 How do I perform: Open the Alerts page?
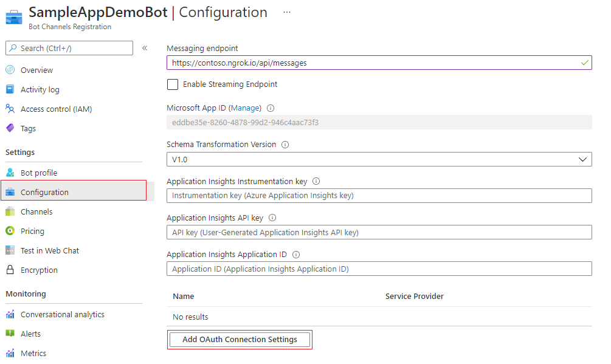point(32,334)
